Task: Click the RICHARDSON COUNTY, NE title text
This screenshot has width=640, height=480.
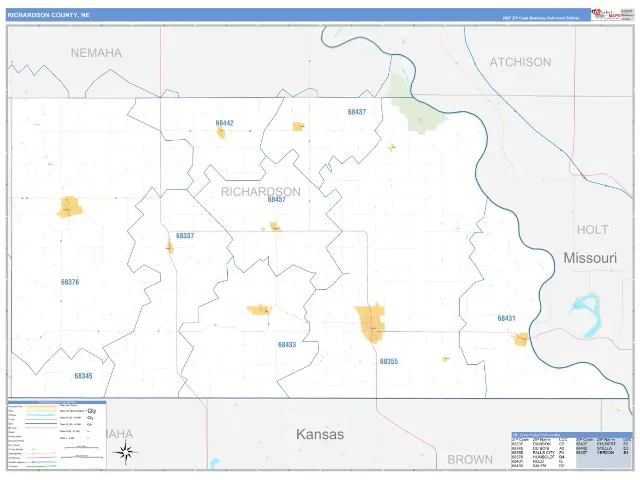Action: point(48,15)
